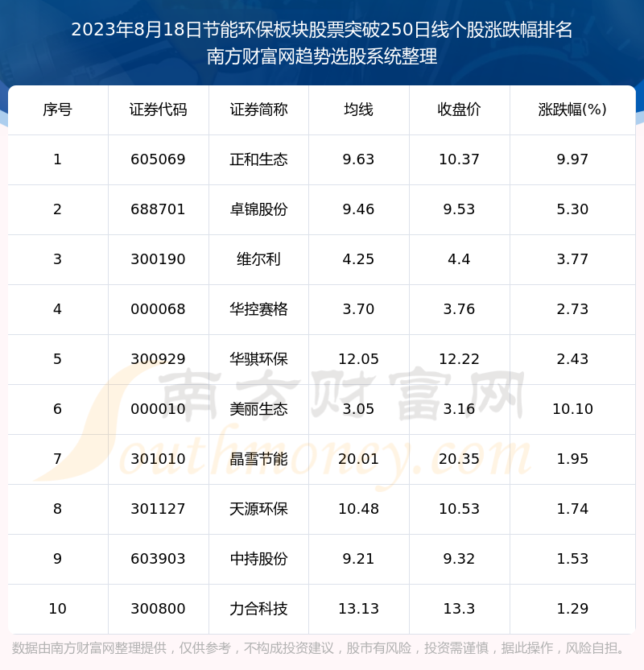Click the row number 10 cell

click(x=58, y=610)
